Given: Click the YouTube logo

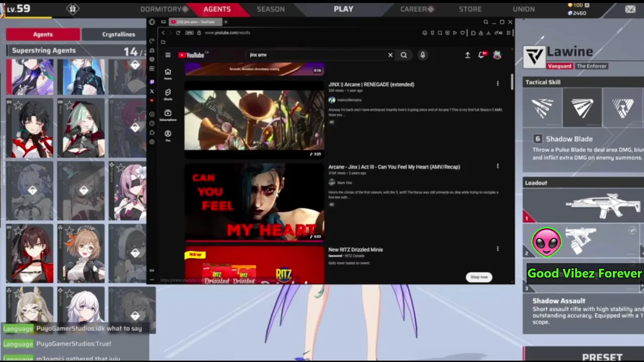Looking at the screenshot, I should tap(191, 55).
